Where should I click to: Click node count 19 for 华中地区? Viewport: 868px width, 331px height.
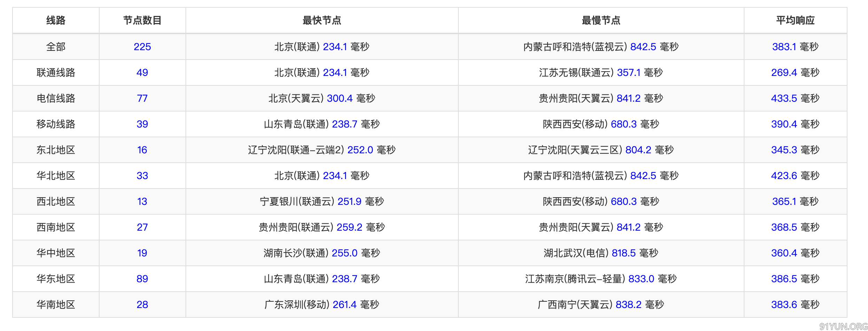[x=142, y=253]
